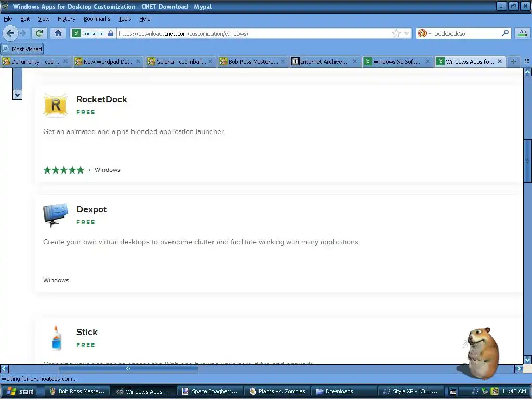Close the Windows Xp Soft... tab
Image resolution: width=532 pixels, height=399 pixels.
pos(428,61)
